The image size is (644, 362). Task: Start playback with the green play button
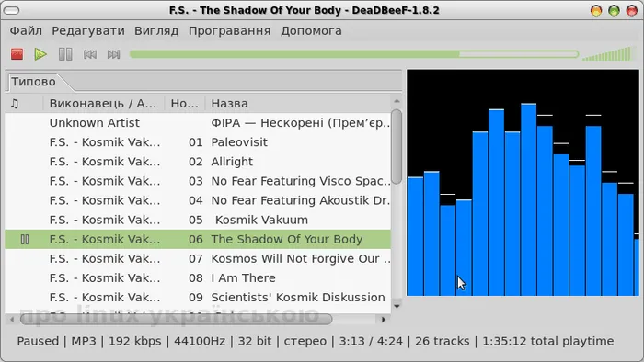pos(40,54)
